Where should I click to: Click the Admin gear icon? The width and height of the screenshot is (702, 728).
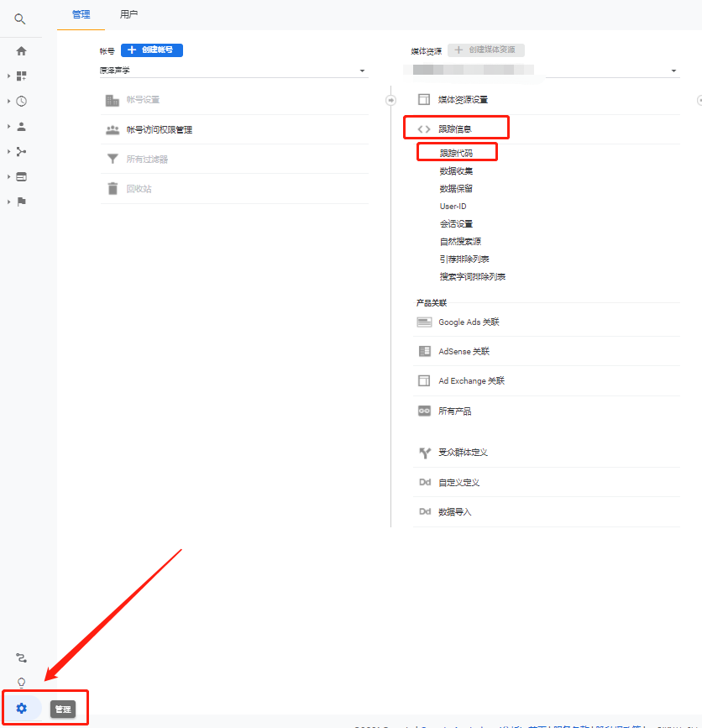pyautogui.click(x=21, y=708)
